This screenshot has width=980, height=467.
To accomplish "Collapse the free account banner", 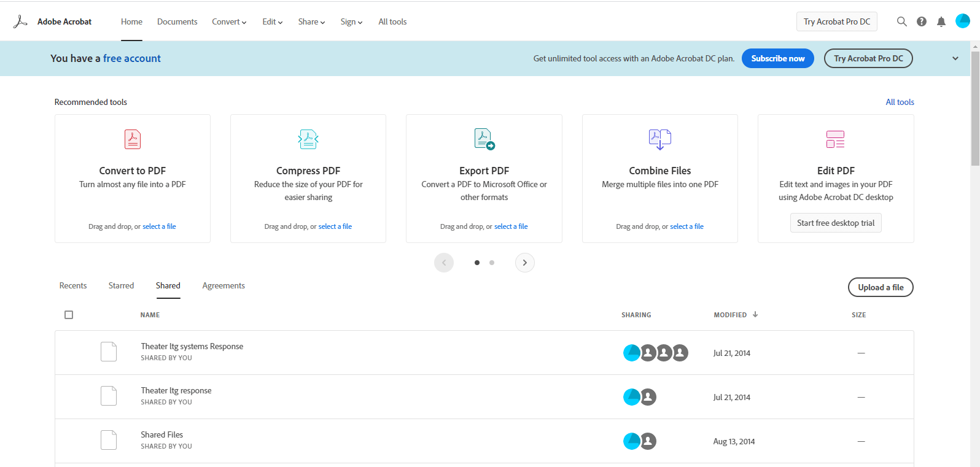I will 955,58.
